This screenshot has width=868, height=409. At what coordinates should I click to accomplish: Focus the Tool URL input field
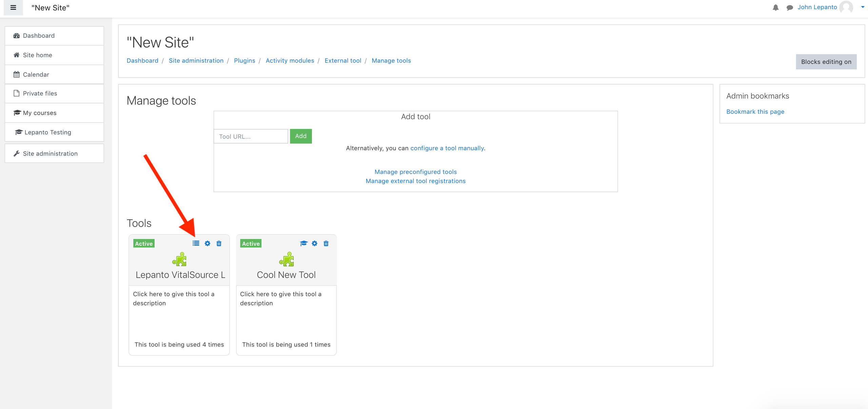[x=251, y=136]
